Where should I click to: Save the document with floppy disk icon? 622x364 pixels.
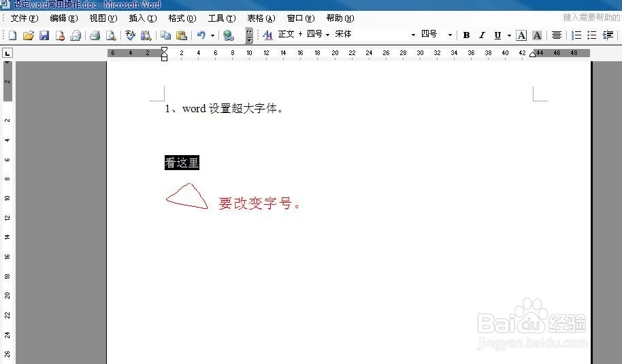[44, 35]
